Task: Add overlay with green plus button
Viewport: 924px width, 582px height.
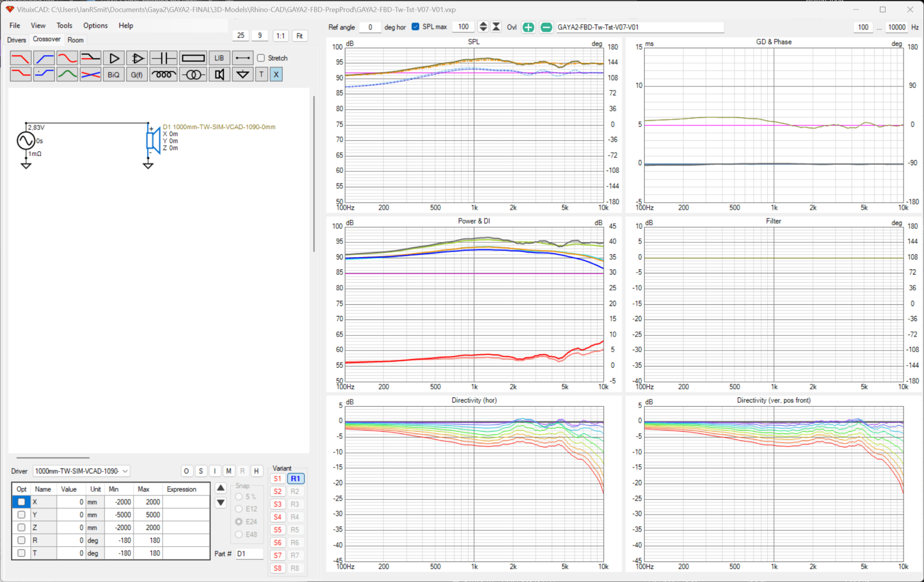Action: coord(528,27)
